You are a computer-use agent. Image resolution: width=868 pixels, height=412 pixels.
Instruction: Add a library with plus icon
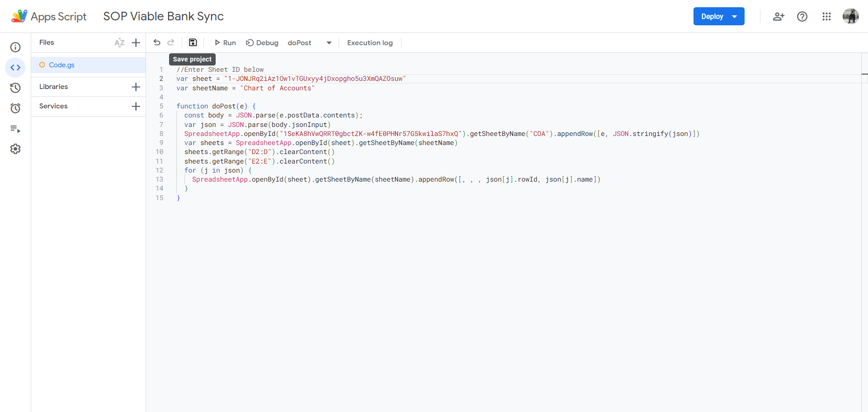coord(136,87)
